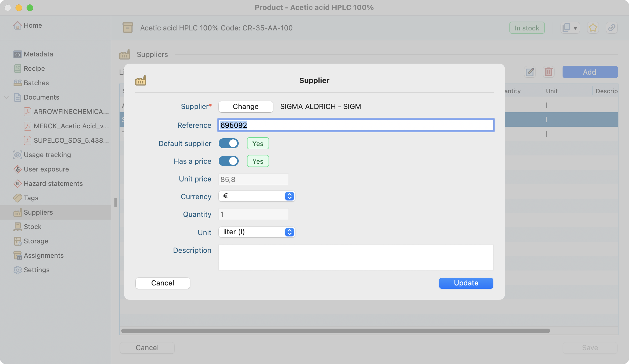Open Usage tracking section
629x364 pixels.
47,155
